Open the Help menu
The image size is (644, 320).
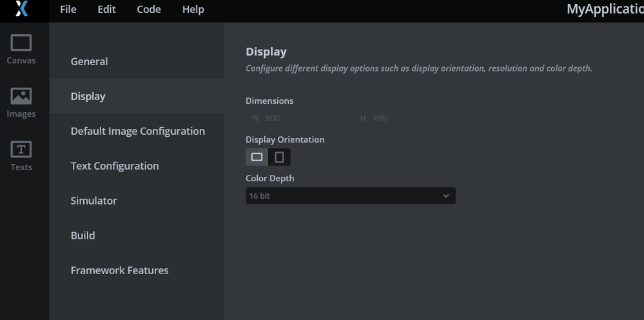pos(193,9)
